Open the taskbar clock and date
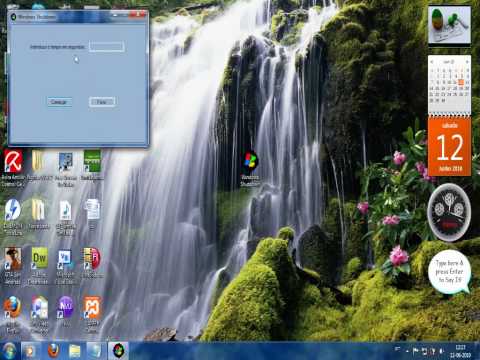This screenshot has width=480, height=360. 460,351
